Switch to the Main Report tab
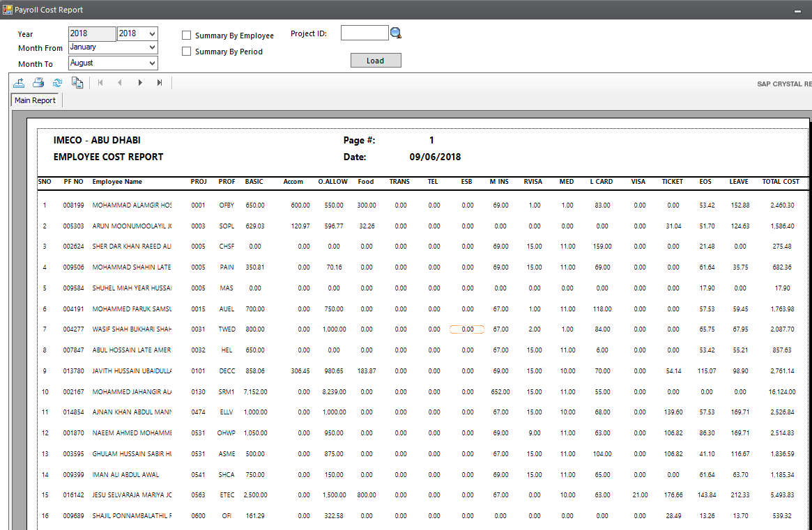The width and height of the screenshot is (812, 530). click(36, 100)
